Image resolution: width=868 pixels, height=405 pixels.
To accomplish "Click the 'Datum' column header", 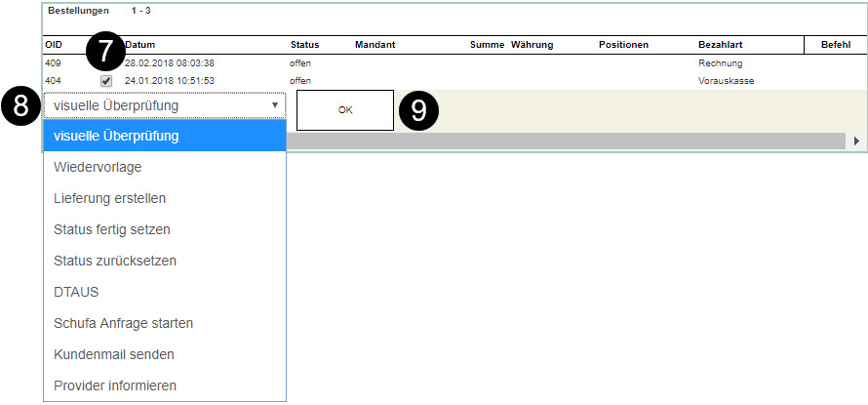I will coord(140,45).
